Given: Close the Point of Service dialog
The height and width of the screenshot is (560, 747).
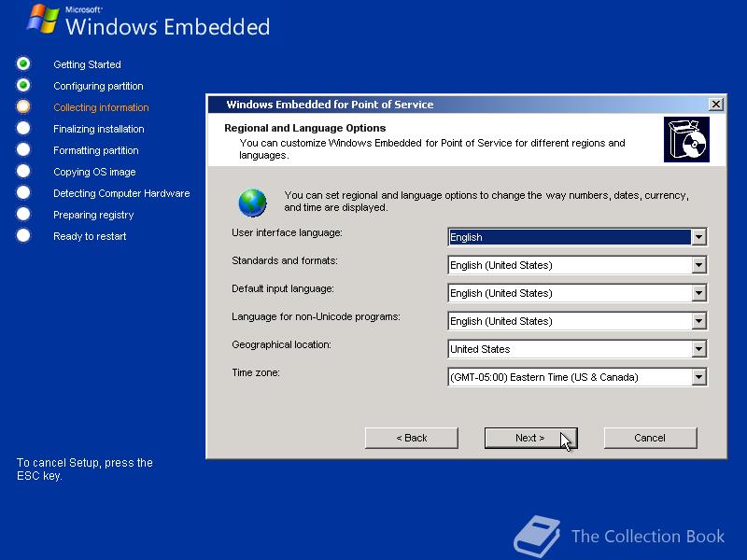Looking at the screenshot, I should click(x=715, y=105).
